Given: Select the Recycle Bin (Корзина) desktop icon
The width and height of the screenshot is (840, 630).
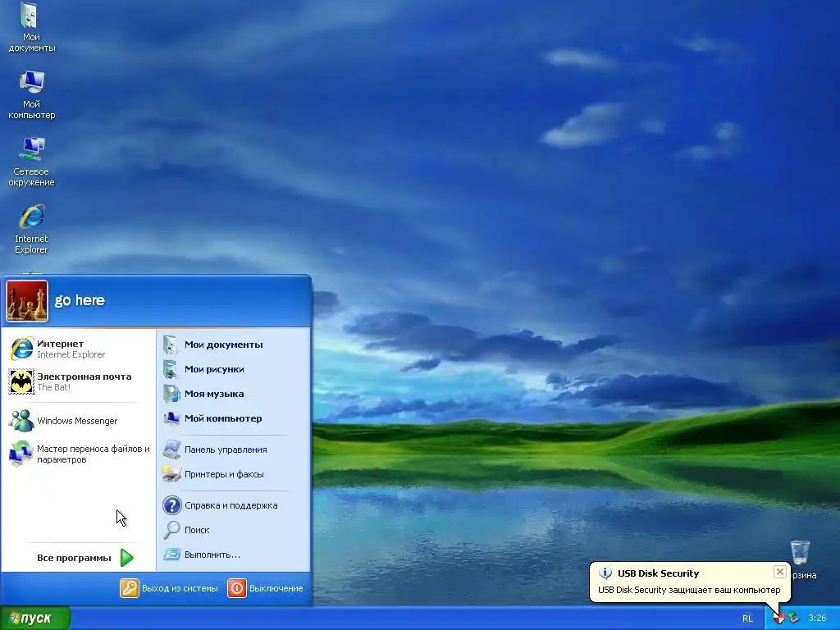Looking at the screenshot, I should pyautogui.click(x=801, y=559).
